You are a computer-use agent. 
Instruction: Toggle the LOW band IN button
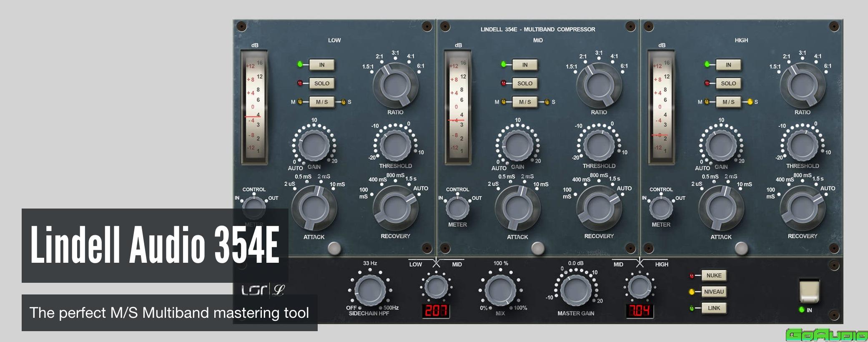point(321,65)
